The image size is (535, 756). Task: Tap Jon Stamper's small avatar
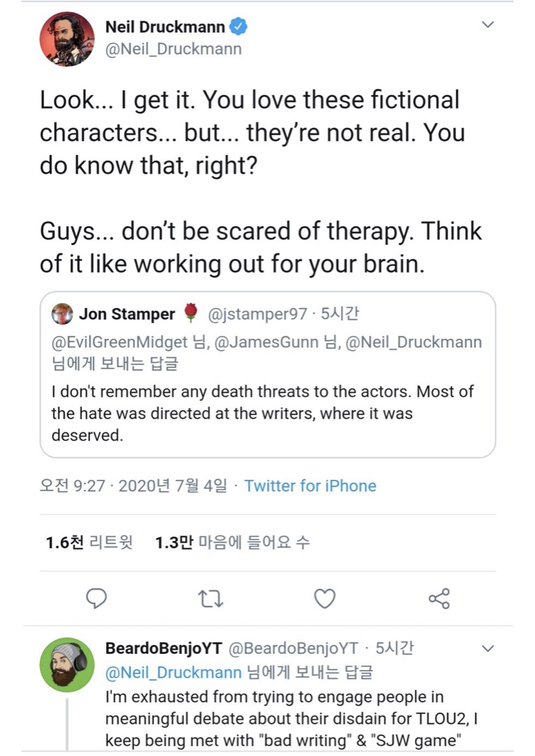pos(62,314)
